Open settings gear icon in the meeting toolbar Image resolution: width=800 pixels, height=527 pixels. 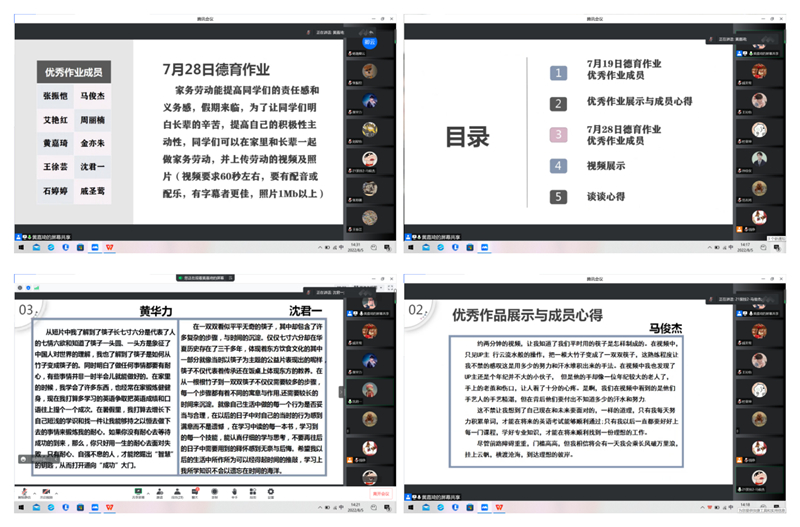[271, 493]
